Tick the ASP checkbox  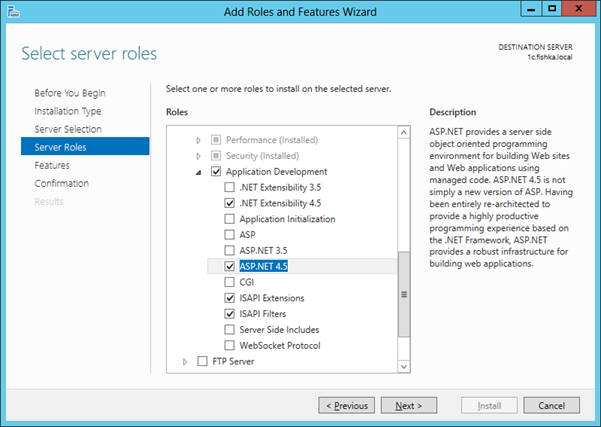[229, 235]
